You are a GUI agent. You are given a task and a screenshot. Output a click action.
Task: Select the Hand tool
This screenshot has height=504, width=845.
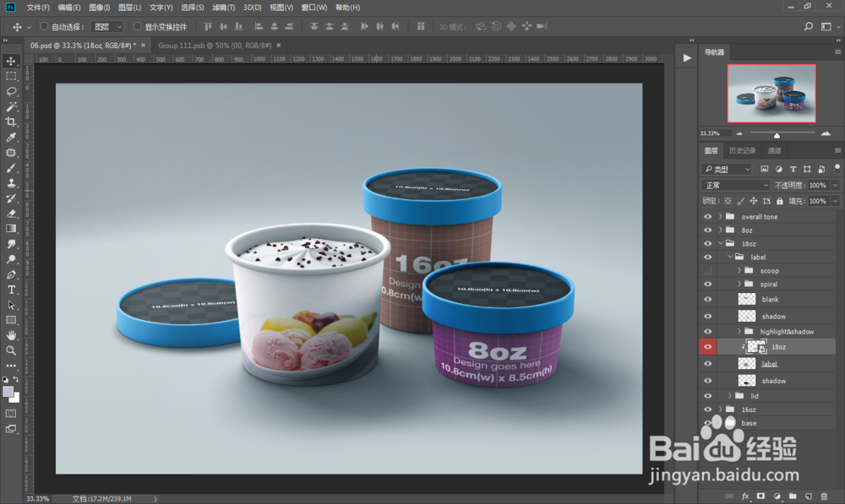[11, 335]
